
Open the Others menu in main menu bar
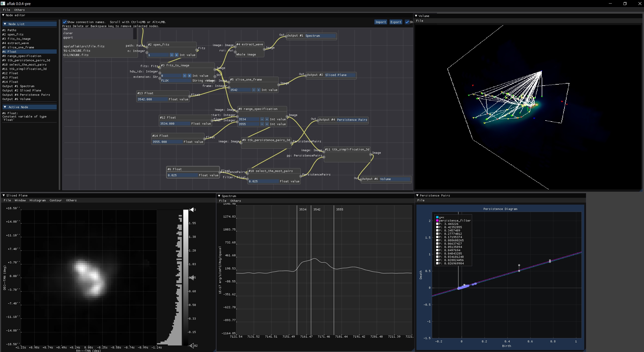click(x=19, y=10)
